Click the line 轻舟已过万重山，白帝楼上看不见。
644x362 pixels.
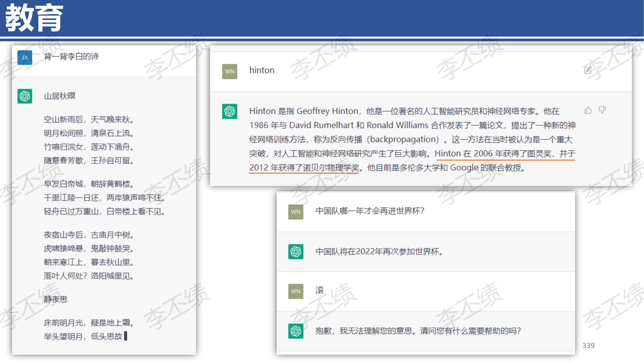pyautogui.click(x=105, y=211)
